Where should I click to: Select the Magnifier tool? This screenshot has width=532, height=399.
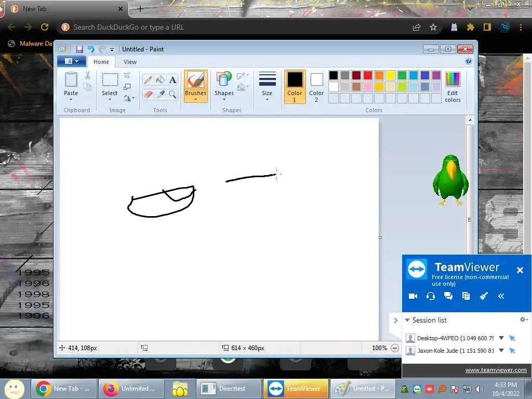(x=172, y=94)
